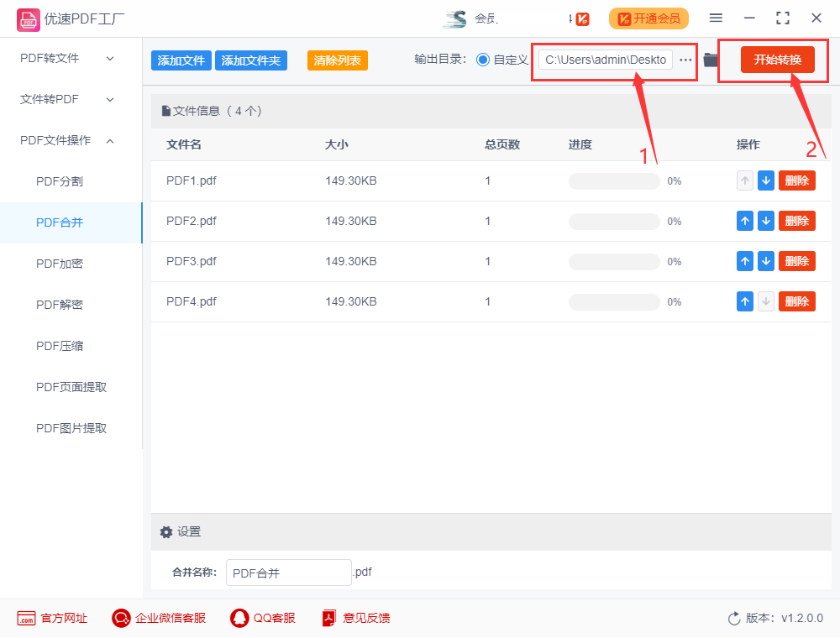Open the 意见反馈 feedback icon
This screenshot has height=638, width=840.
pyautogui.click(x=328, y=618)
